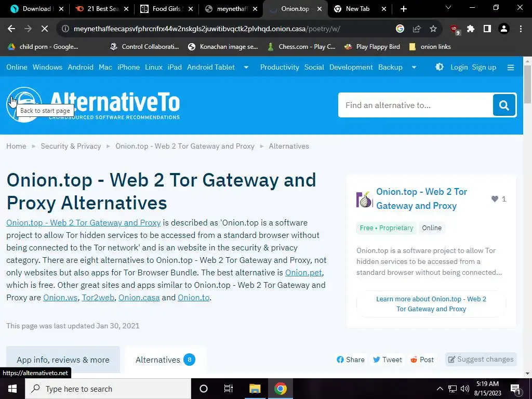Like Onion.top with the heart icon
Screen dimensions: 532x399
pyautogui.click(x=495, y=199)
